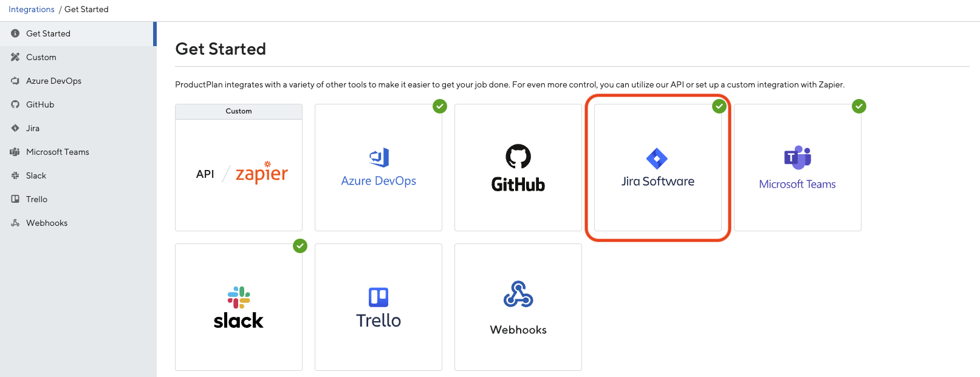The width and height of the screenshot is (980, 377).
Task: Click the Jira Software card label
Action: pyautogui.click(x=658, y=181)
